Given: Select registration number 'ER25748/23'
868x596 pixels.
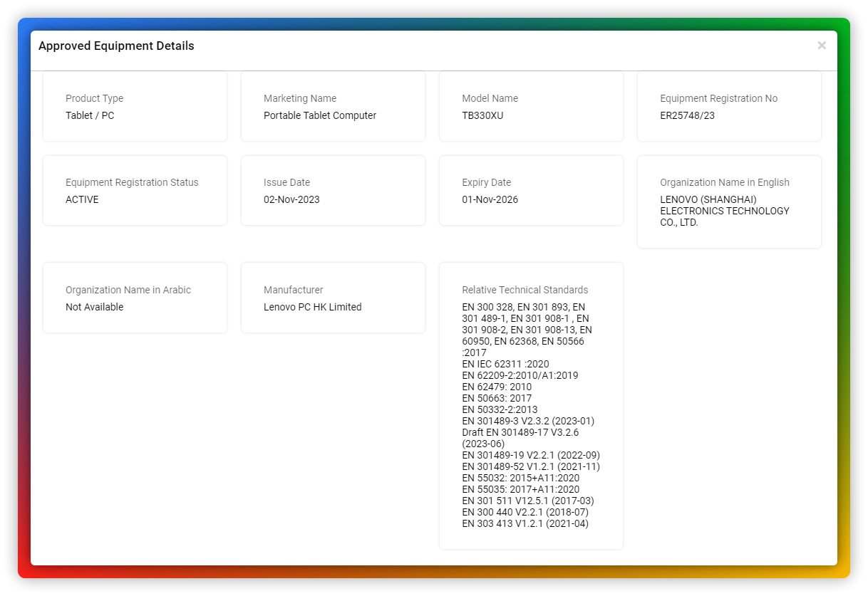Looking at the screenshot, I should pos(688,115).
